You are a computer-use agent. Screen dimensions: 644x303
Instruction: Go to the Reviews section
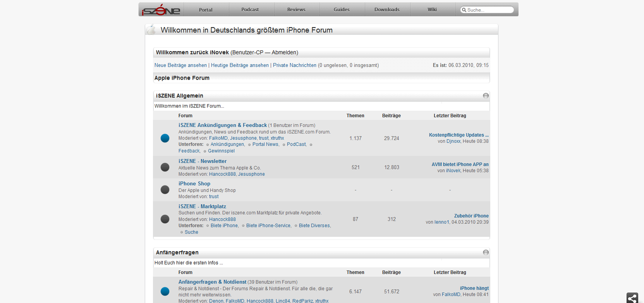296,10
